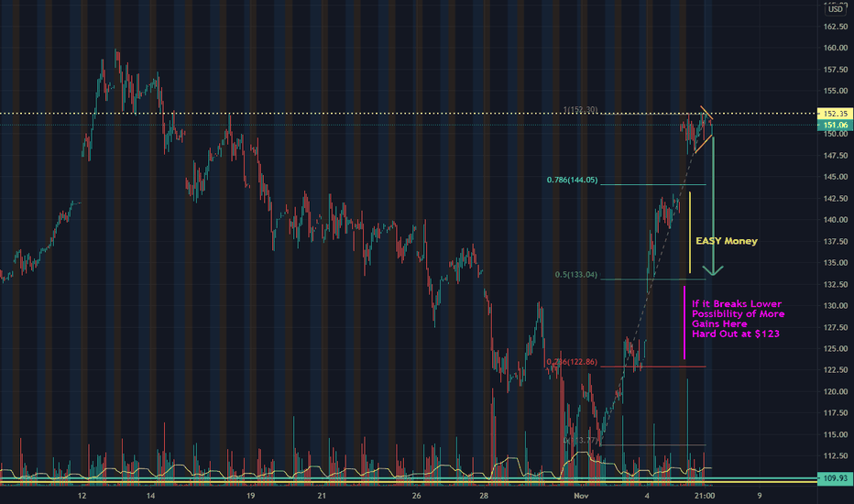Image resolution: width=854 pixels, height=504 pixels.
Task: Click the 162.50 price axis label
Action: tap(836, 27)
